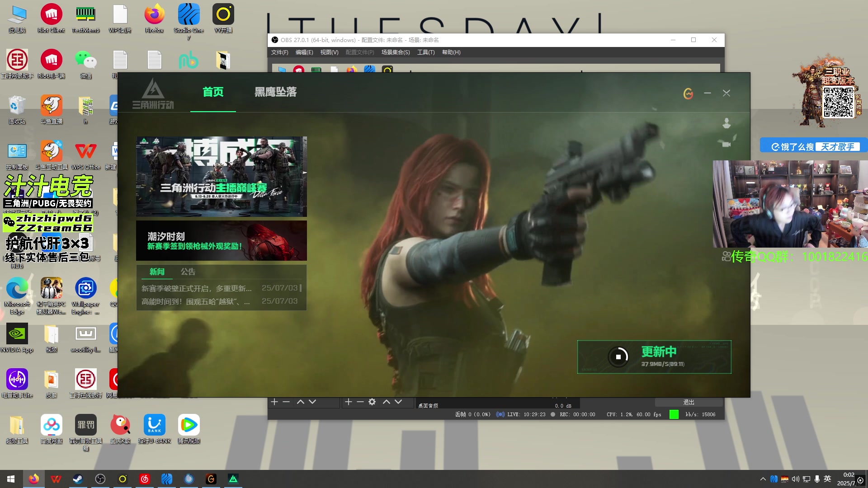
Task: Open the 编辑(E) menu in OBS
Action: coord(304,52)
